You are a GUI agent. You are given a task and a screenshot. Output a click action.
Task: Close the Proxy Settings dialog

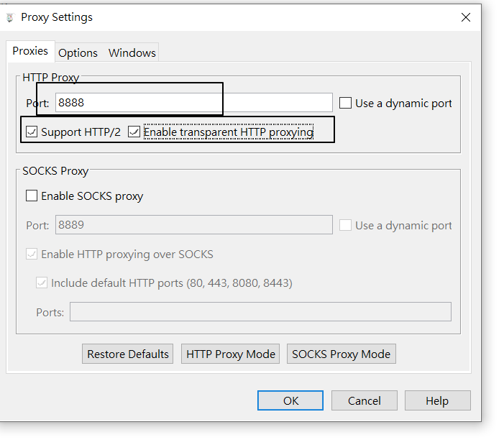tap(466, 17)
